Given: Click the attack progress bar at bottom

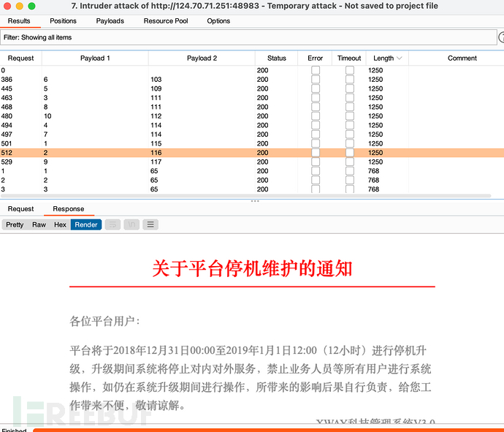Looking at the screenshot, I should [268, 430].
